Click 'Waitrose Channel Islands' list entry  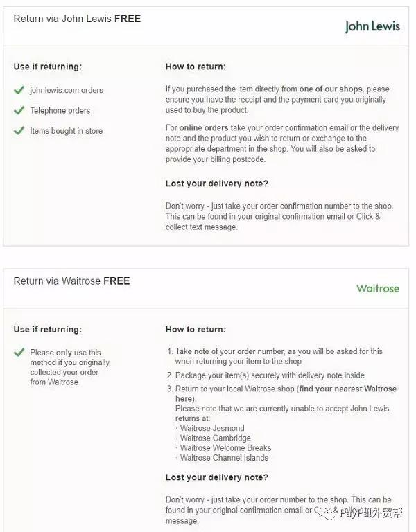click(x=224, y=458)
